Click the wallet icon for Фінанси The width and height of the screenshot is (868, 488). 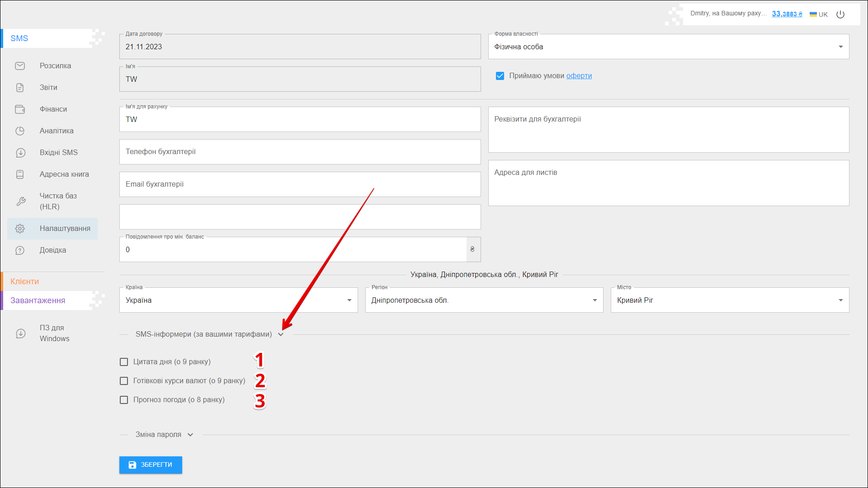(20, 109)
